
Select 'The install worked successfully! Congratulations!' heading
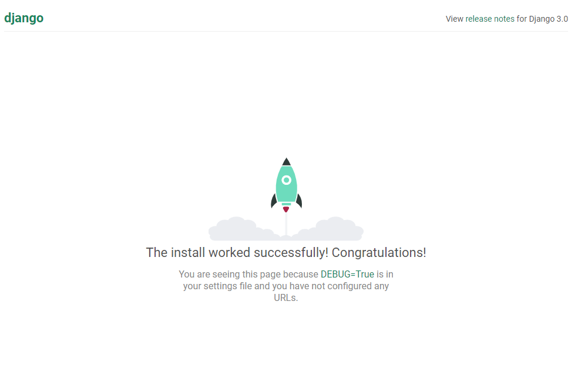(285, 252)
